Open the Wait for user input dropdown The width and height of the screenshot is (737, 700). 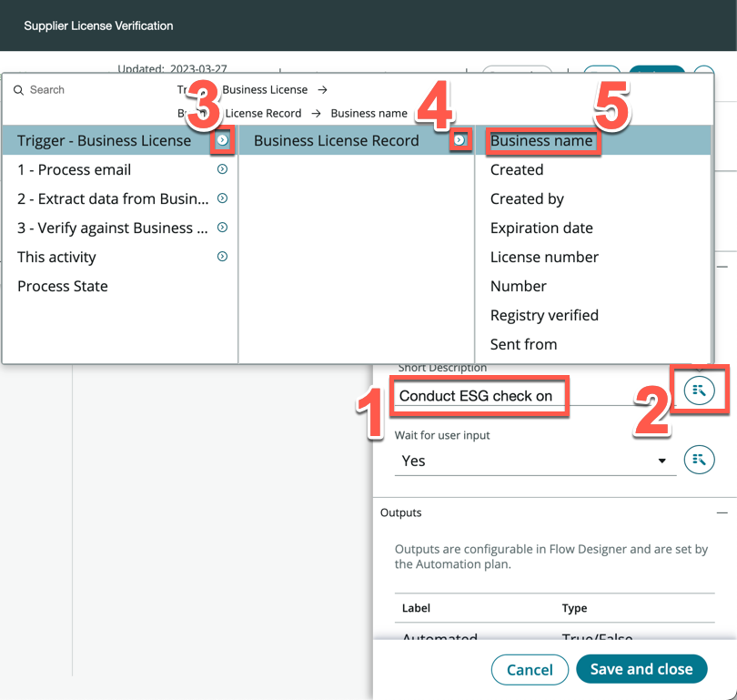[535, 461]
